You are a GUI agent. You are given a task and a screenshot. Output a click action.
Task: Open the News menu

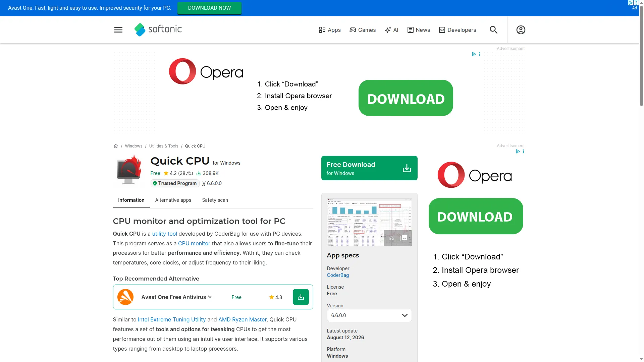pos(419,30)
